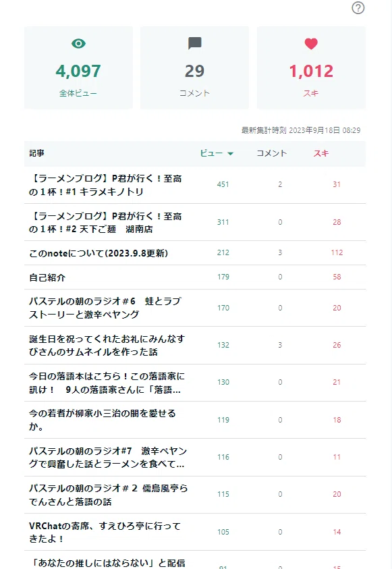Open パステルの朝のラジオ#6 article

(105, 308)
